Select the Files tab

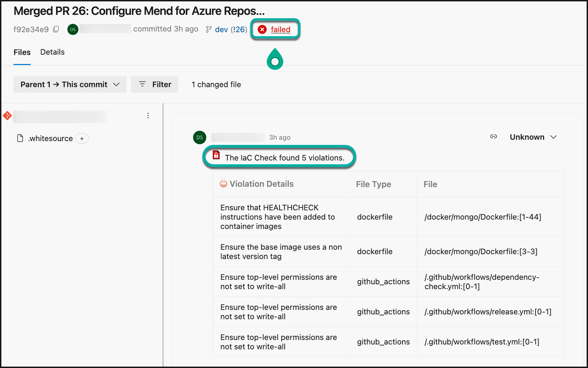[x=22, y=52]
